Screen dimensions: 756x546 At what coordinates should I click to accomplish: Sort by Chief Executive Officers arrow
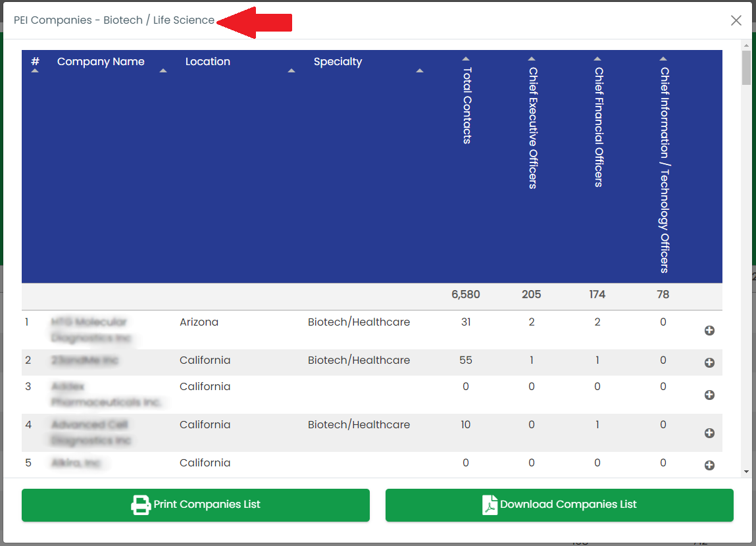pos(532,59)
